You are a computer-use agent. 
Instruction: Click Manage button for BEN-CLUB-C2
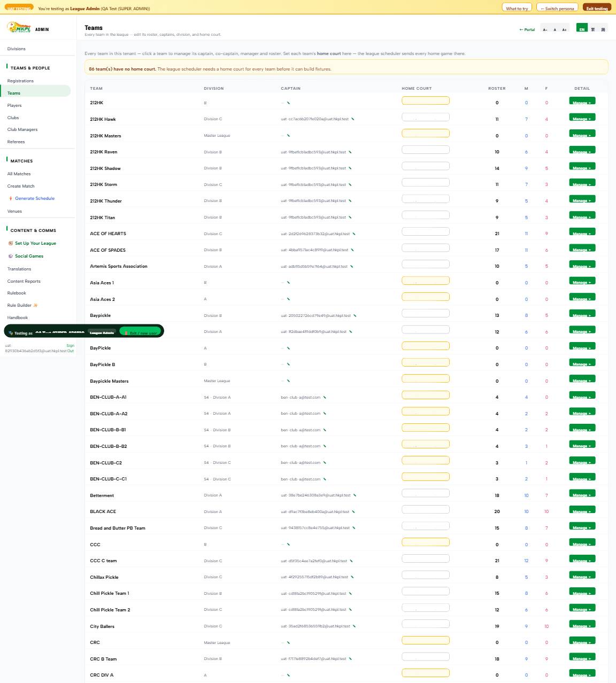[582, 461]
